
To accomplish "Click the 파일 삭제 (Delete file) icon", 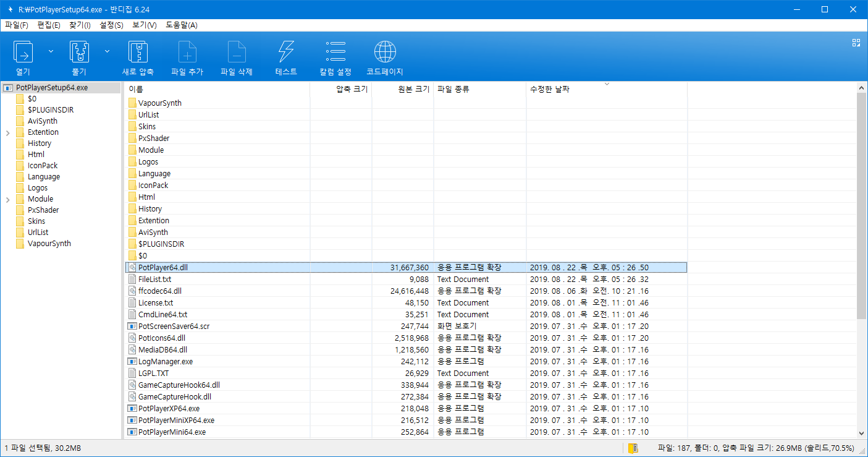I will (237, 51).
